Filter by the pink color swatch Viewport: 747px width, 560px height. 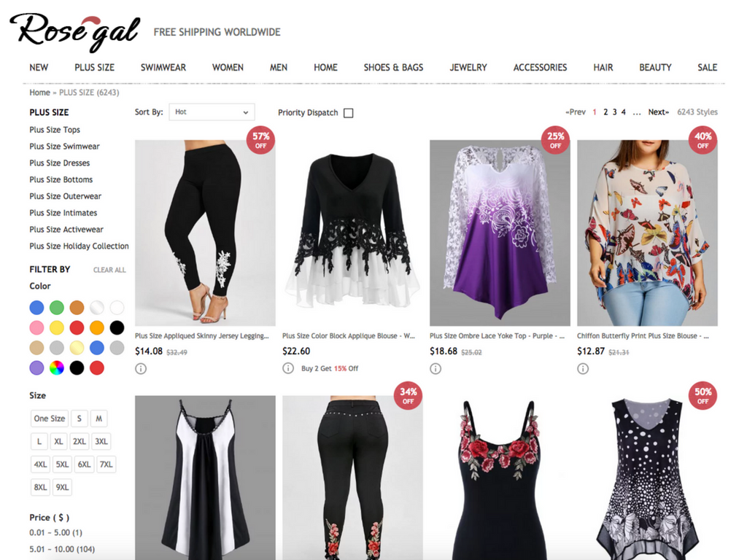[x=36, y=327]
